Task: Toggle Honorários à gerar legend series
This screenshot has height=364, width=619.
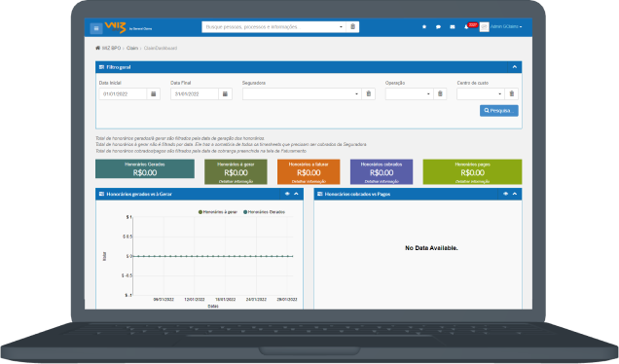Action: click(x=218, y=212)
